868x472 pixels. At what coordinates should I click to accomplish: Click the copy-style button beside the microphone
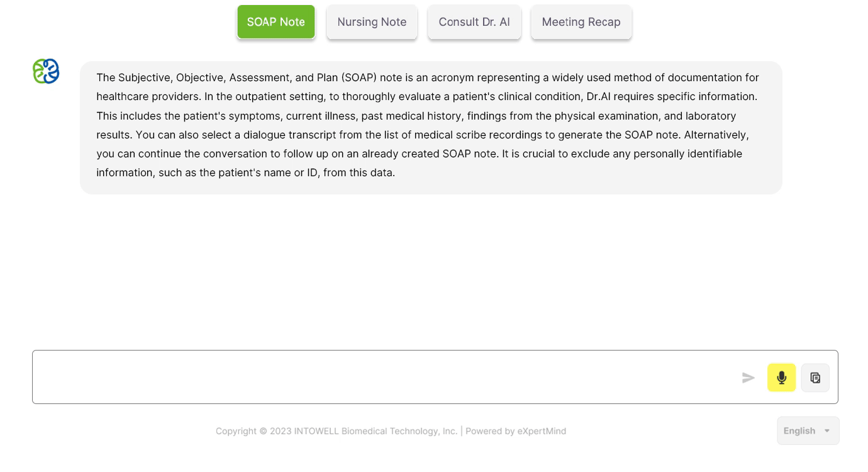click(815, 378)
